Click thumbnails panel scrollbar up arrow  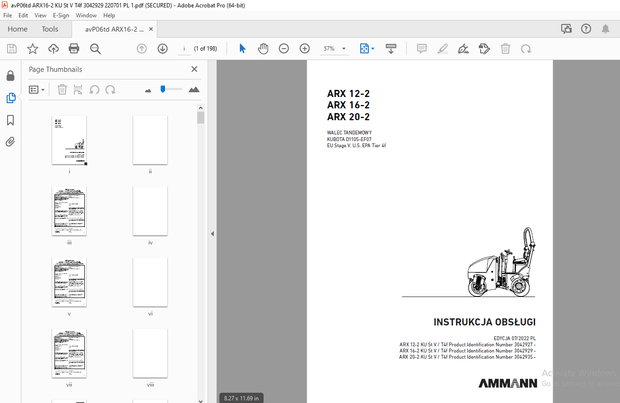[x=200, y=108]
